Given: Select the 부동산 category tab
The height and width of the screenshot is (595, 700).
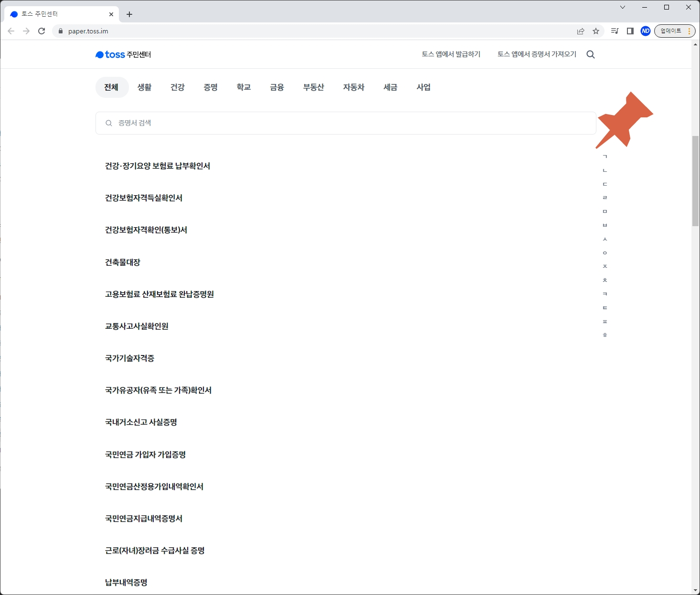Looking at the screenshot, I should 314,87.
